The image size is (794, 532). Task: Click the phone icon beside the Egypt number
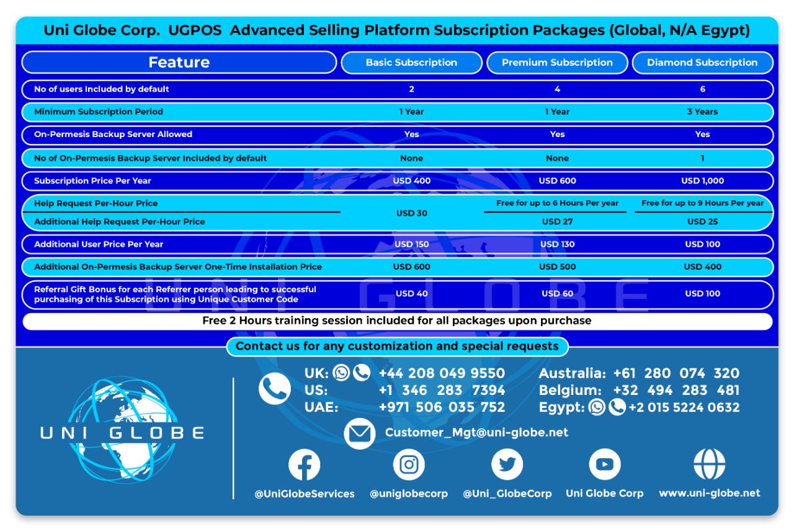point(617,407)
